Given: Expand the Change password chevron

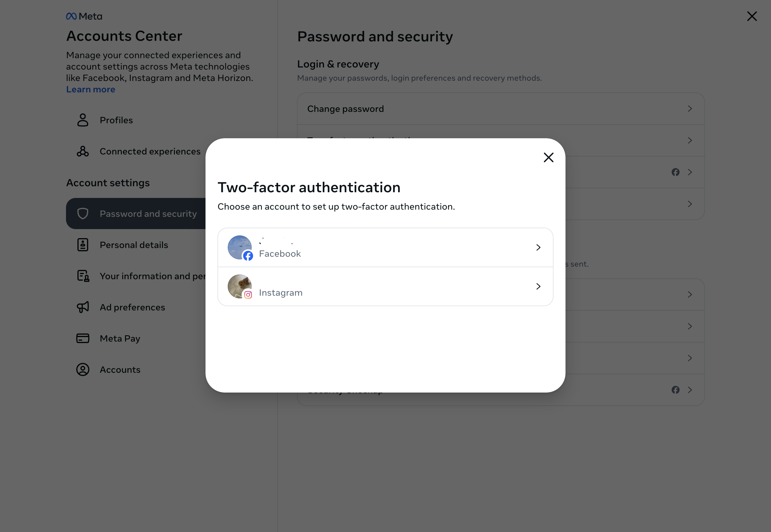Looking at the screenshot, I should (x=690, y=109).
